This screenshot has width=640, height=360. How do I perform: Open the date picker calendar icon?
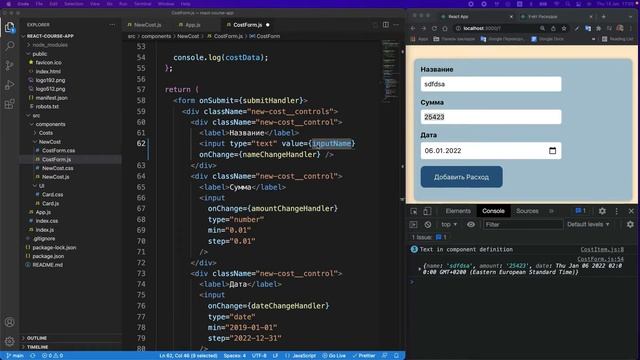(x=552, y=151)
